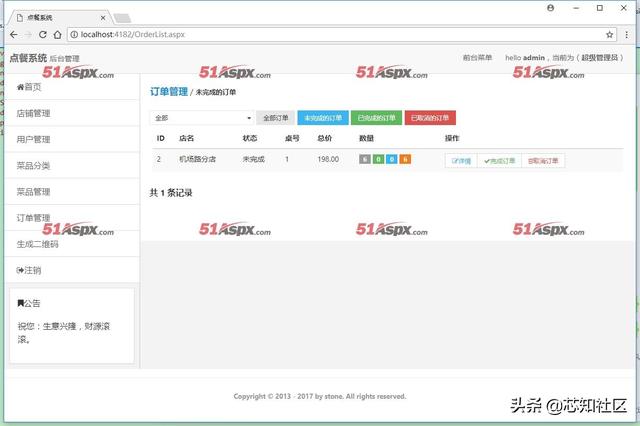Screen dimensions: 640x426
Task: Reload the page with refresh icon
Action: (x=42, y=35)
